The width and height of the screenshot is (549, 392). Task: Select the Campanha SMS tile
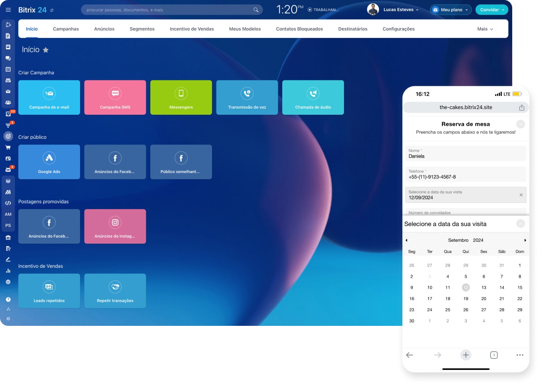tap(115, 97)
